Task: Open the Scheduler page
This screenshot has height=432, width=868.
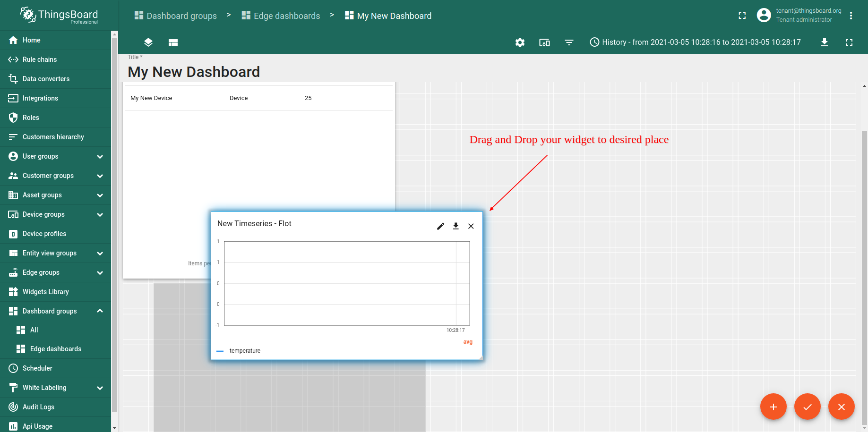Action: 55,368
